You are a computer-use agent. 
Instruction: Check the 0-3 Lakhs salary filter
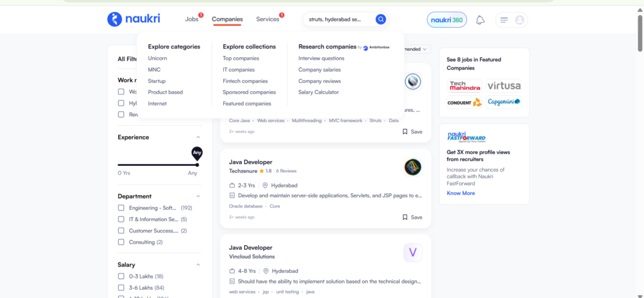(x=121, y=277)
